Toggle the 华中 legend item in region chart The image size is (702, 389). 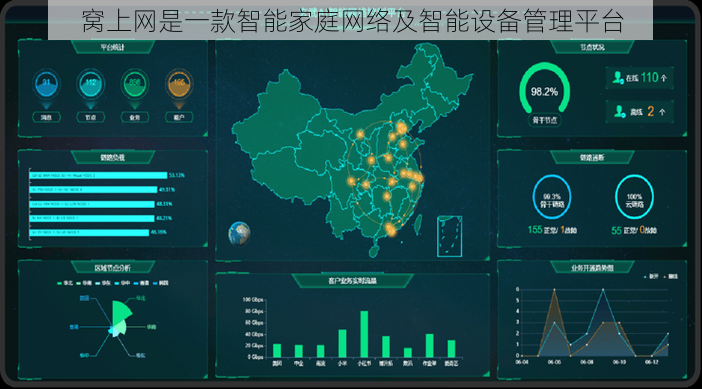[x=122, y=283]
